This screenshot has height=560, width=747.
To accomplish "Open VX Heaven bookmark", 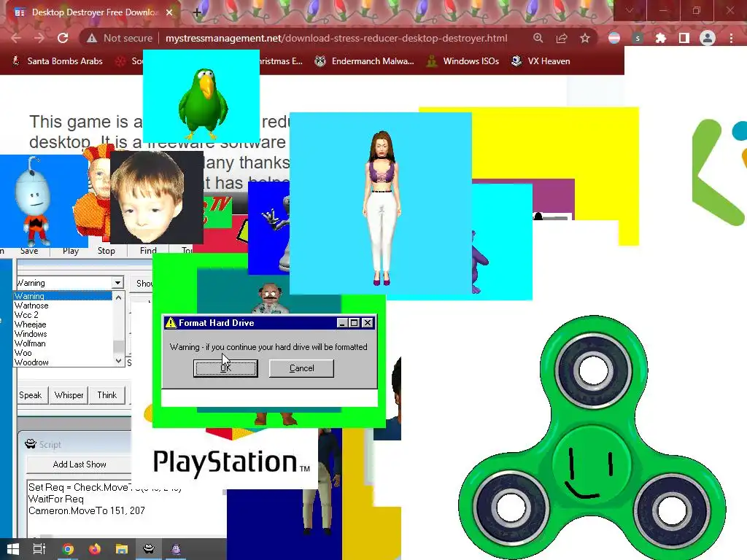I will click(x=541, y=61).
